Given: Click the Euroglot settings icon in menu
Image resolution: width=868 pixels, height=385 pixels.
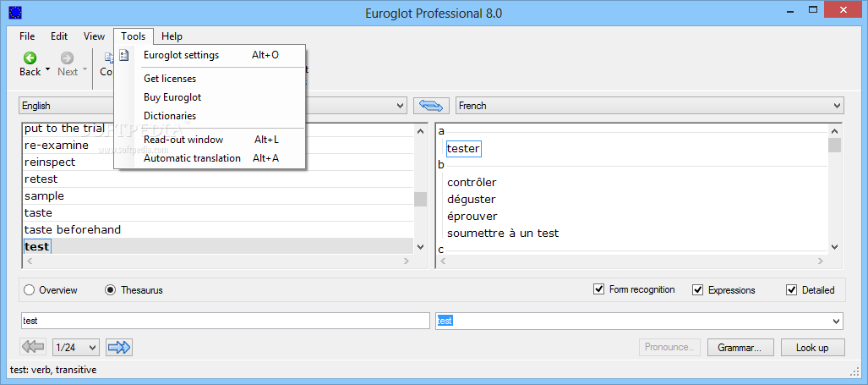Looking at the screenshot, I should point(124,55).
